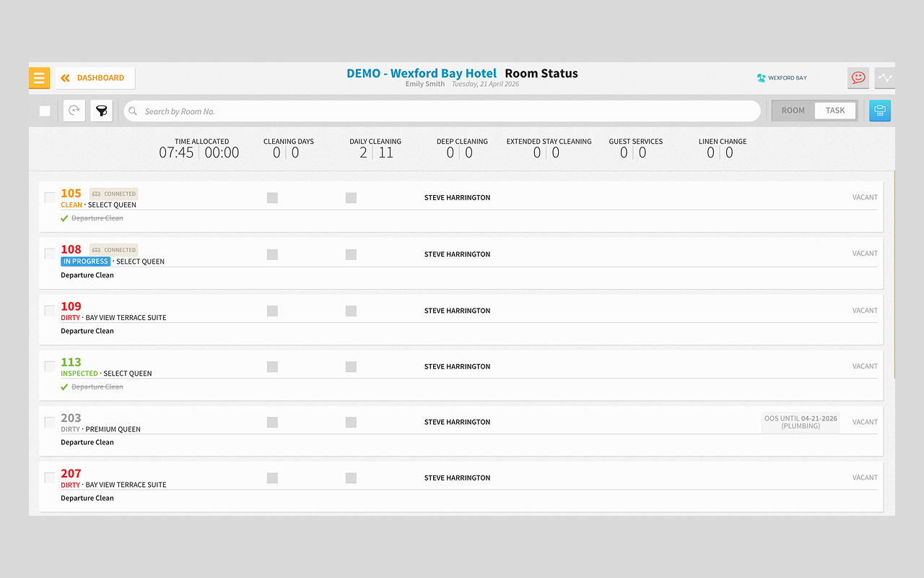
Task: Click second gray square in room 207 row
Action: 351,478
